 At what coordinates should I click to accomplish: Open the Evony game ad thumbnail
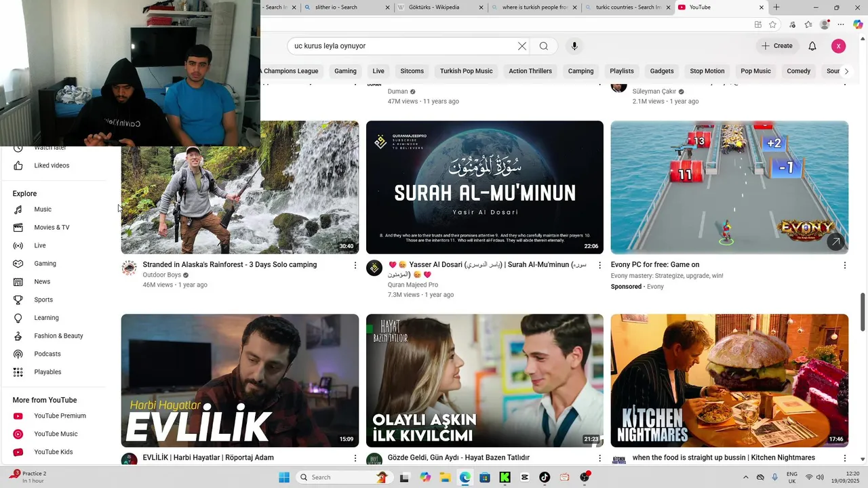[x=730, y=187]
